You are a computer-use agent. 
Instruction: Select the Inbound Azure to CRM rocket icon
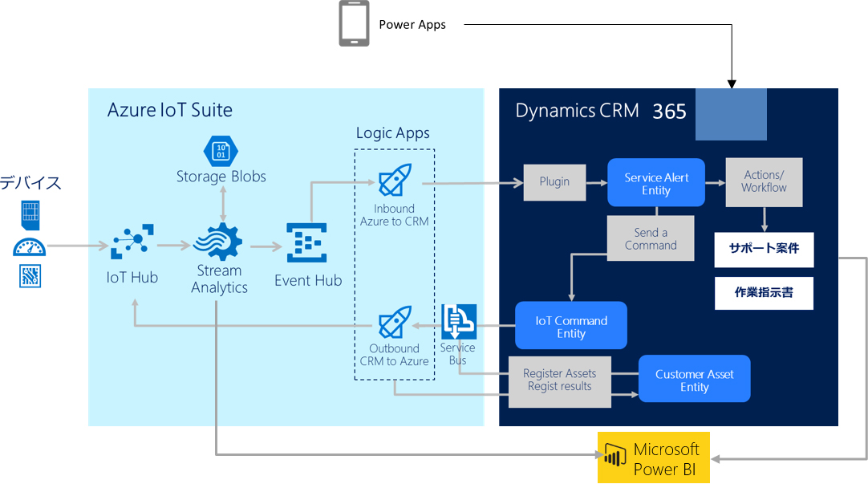395,180
